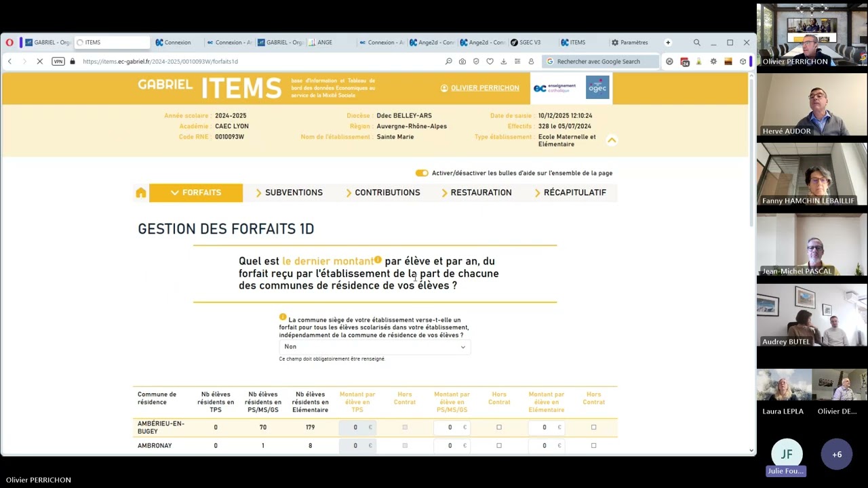Expand the SUBVENTIONS section

coord(289,192)
